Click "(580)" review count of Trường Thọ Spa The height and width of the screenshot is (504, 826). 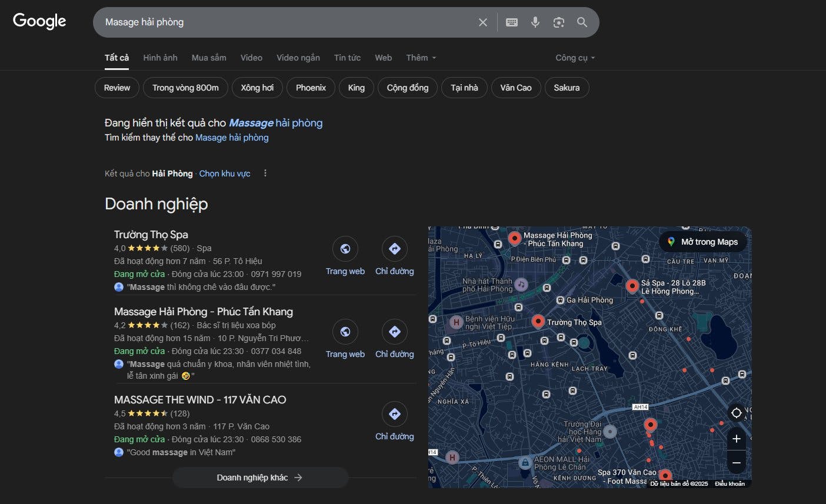pos(180,248)
